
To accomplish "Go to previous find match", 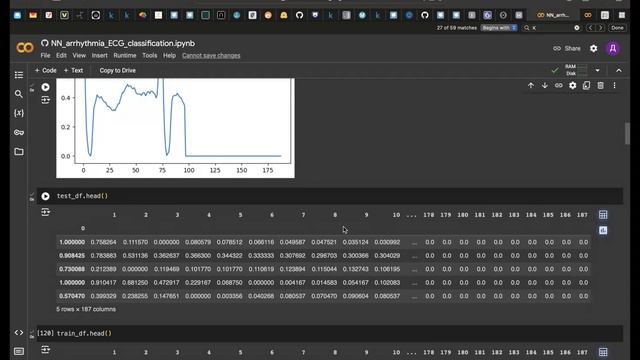I will coord(590,28).
